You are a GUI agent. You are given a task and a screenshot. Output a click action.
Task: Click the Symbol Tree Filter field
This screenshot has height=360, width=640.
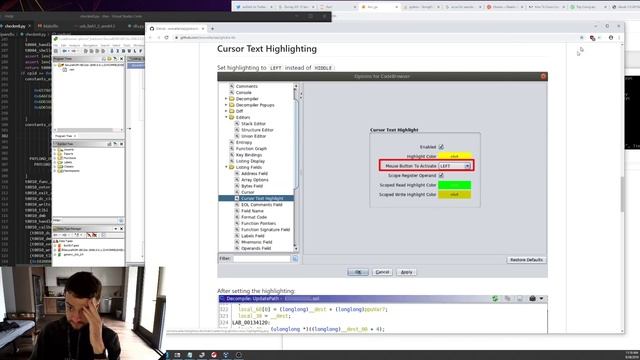[x=89, y=220]
